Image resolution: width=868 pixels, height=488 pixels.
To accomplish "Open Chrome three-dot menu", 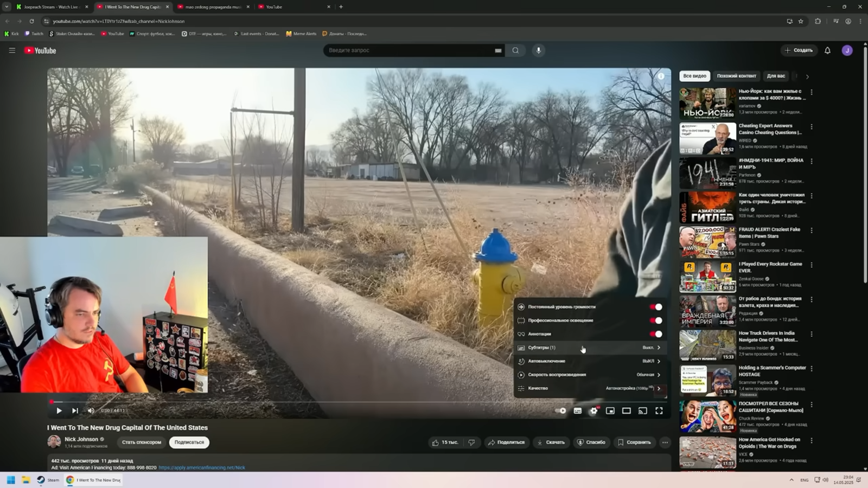I will 860,21.
